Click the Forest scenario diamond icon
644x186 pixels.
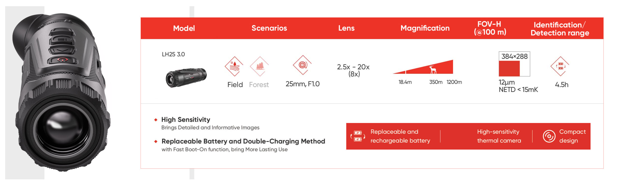click(259, 66)
